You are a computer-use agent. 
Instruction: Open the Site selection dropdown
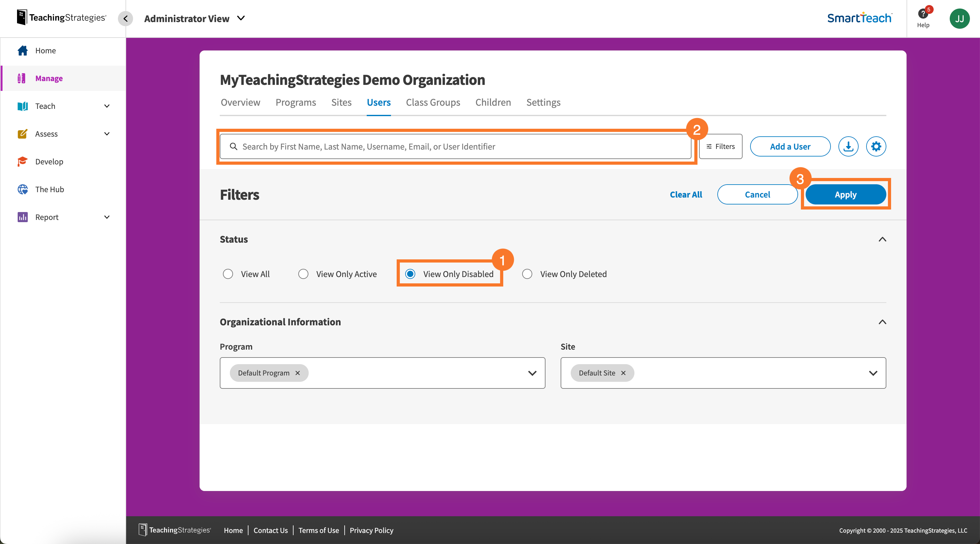[873, 373]
